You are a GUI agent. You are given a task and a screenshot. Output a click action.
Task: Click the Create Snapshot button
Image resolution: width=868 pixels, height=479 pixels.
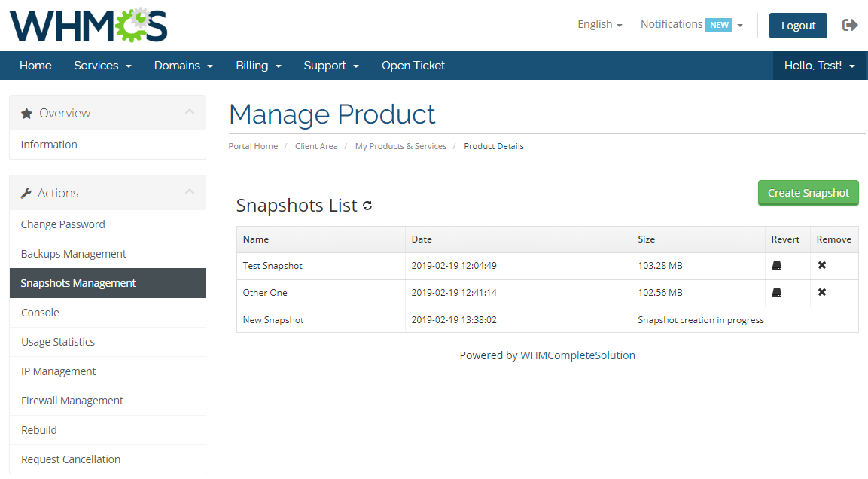click(x=808, y=193)
